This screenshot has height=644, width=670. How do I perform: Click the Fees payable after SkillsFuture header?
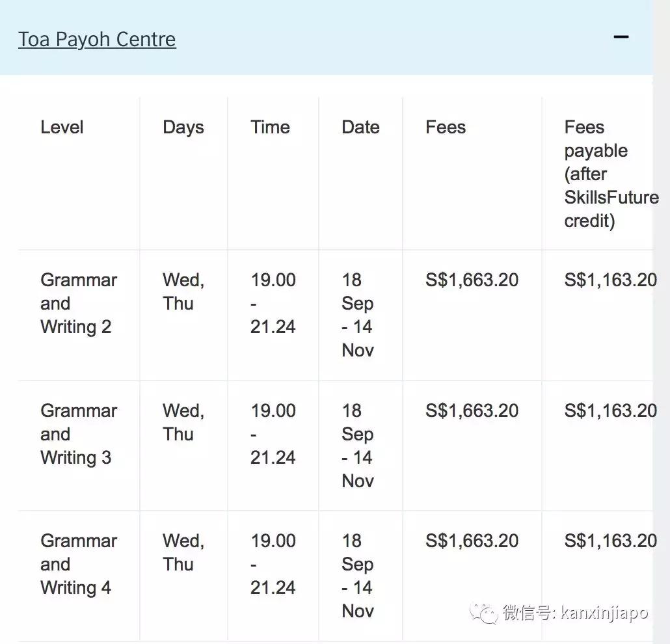[x=610, y=174]
